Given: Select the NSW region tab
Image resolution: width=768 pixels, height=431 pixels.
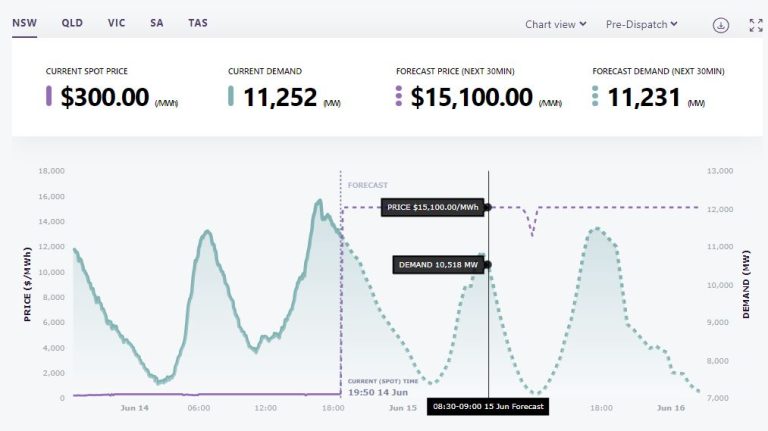Looking at the screenshot, I should point(24,22).
